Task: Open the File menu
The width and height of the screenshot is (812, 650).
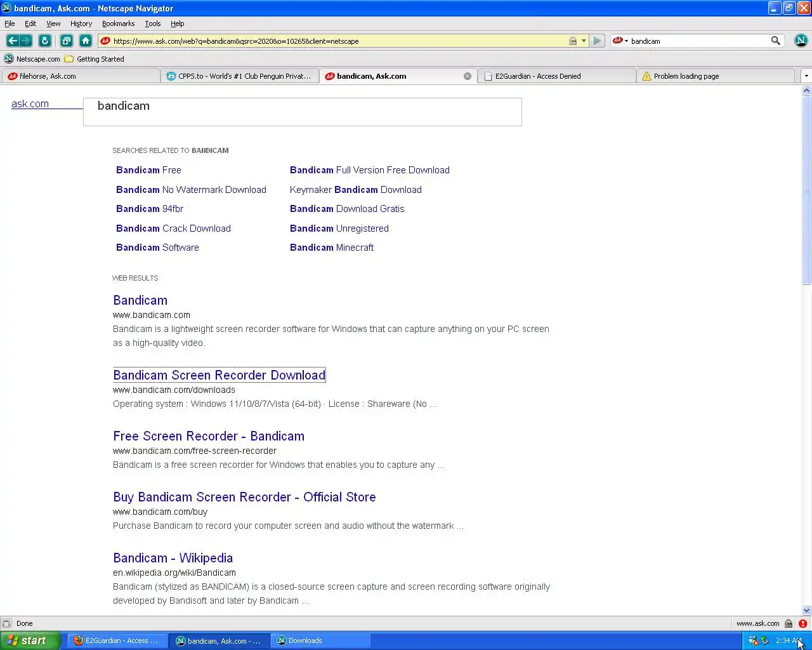Action: 10,23
